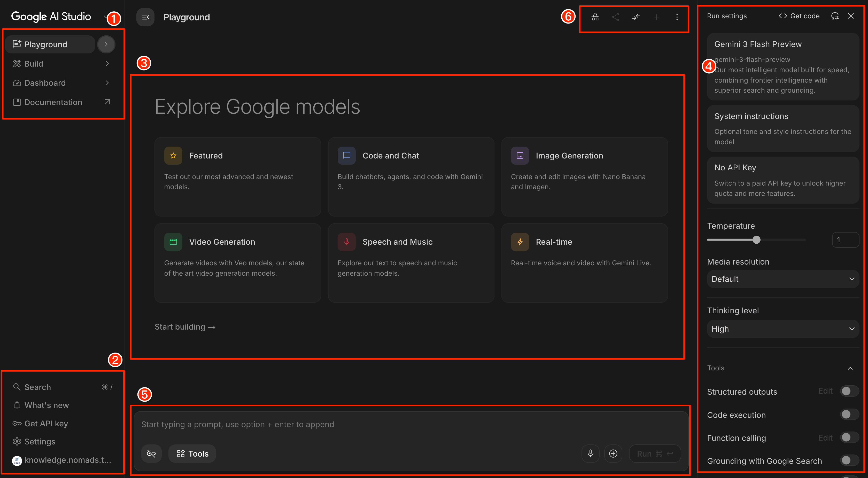This screenshot has height=478, width=868.
Task: Collapse the sidebar with the hamburger icon
Action: pos(145,17)
